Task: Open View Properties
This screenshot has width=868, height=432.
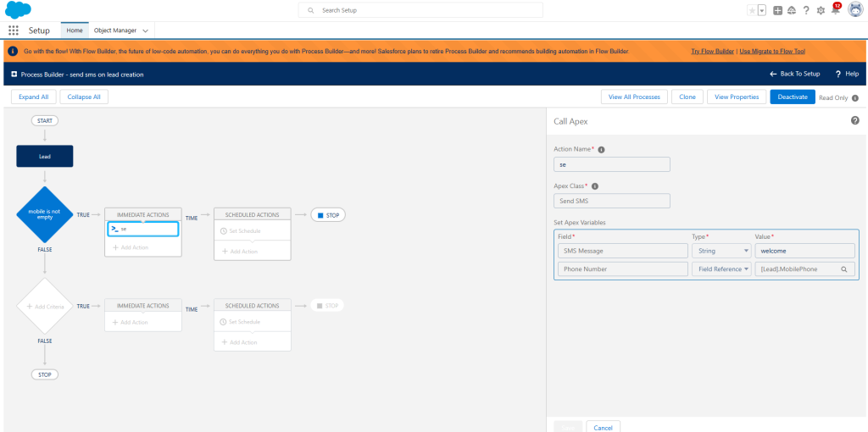Action: [x=737, y=97]
